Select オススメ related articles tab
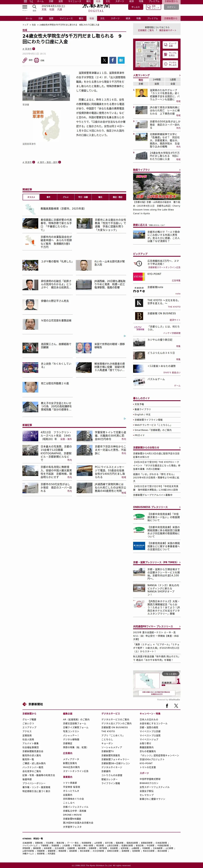This screenshot has width=203, height=868. [31, 197]
